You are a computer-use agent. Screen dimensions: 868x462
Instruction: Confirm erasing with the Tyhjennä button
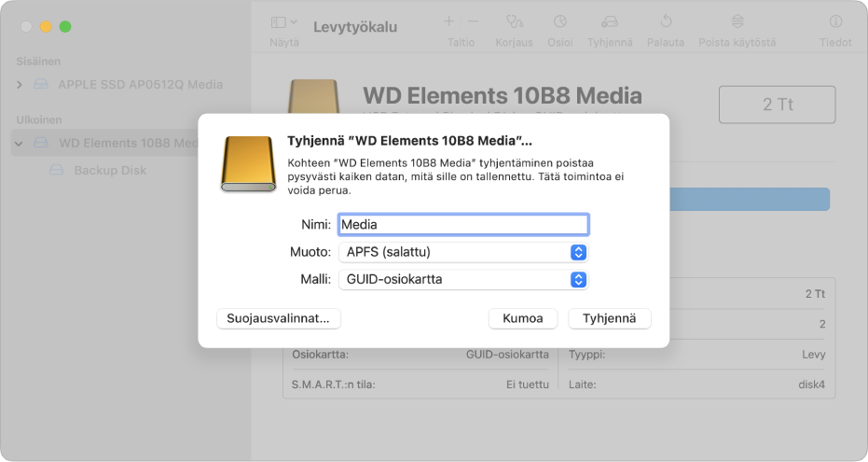610,318
